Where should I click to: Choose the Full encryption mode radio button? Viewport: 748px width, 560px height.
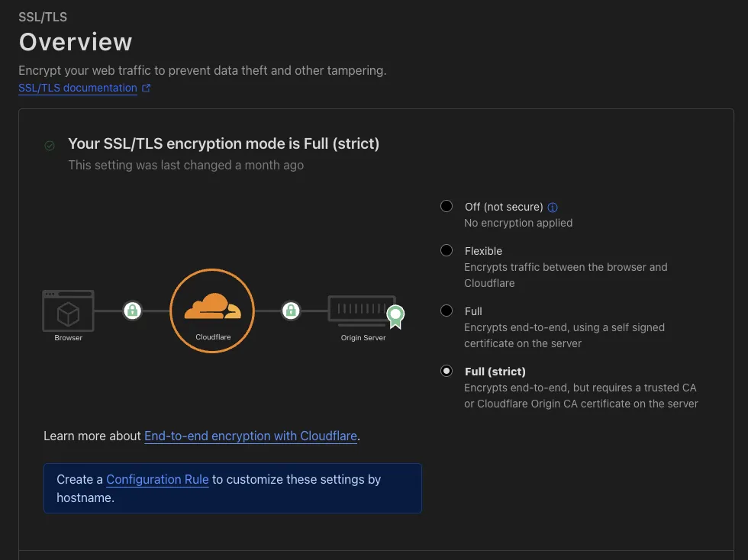click(447, 311)
